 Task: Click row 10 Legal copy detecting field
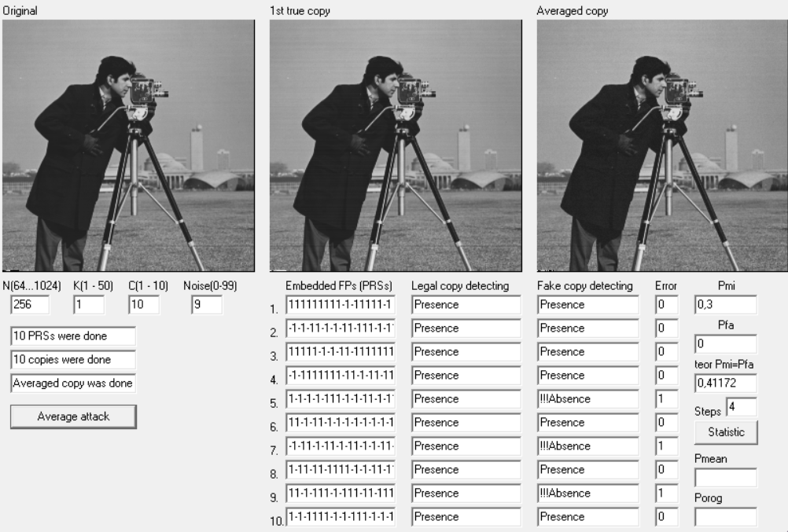466,516
